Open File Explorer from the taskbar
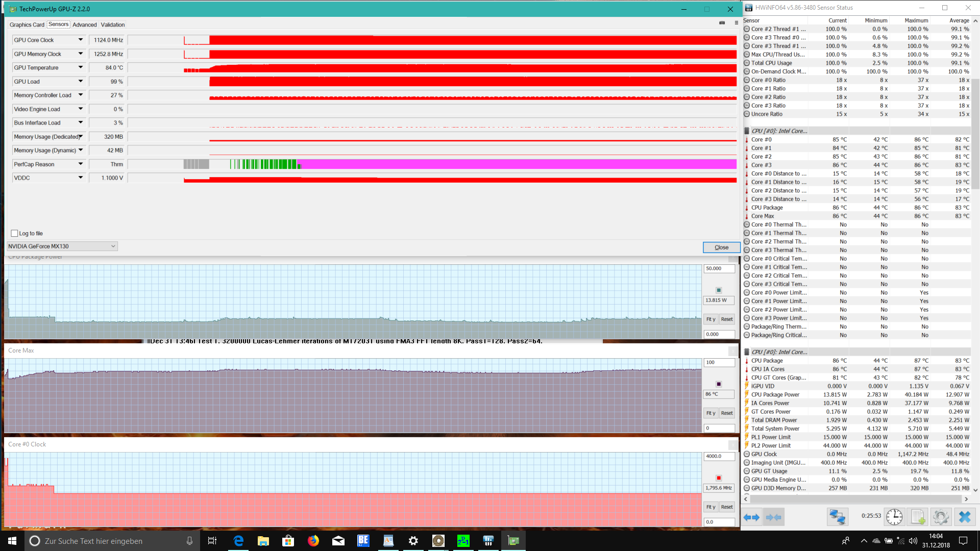 click(x=263, y=541)
